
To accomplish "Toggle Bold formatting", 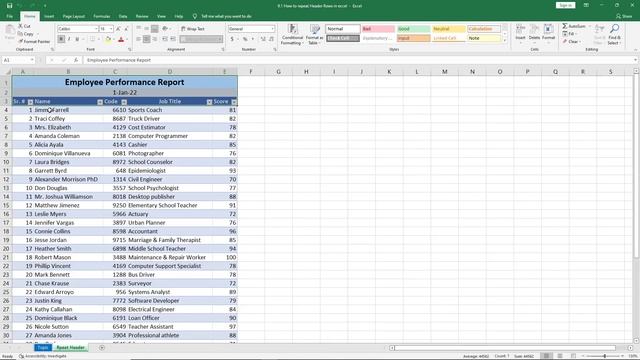I will tap(61, 39).
